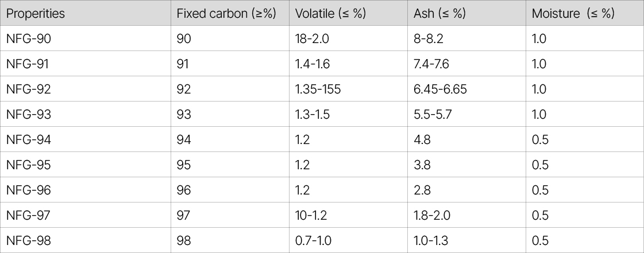
Task: Click the Volatile column header
Action: (x=330, y=14)
